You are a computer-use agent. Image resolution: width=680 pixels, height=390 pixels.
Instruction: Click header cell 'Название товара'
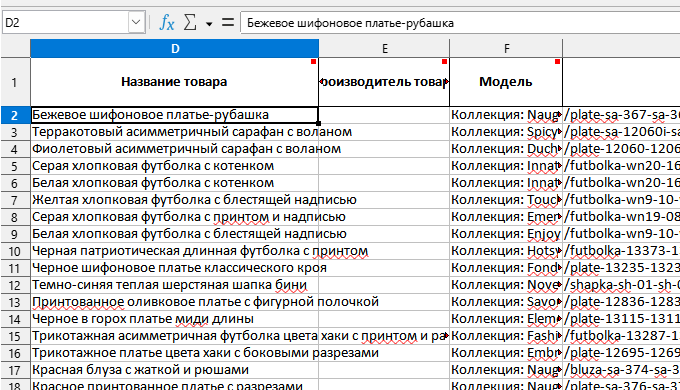coord(174,82)
